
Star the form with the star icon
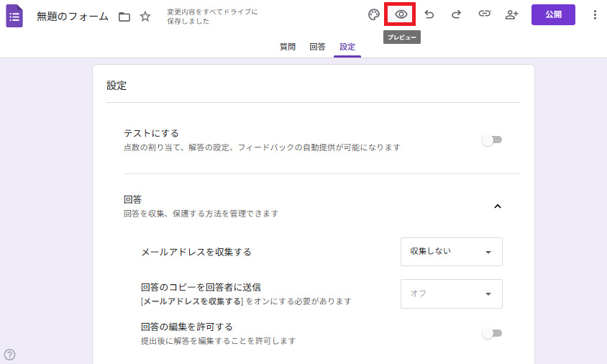coord(145,17)
